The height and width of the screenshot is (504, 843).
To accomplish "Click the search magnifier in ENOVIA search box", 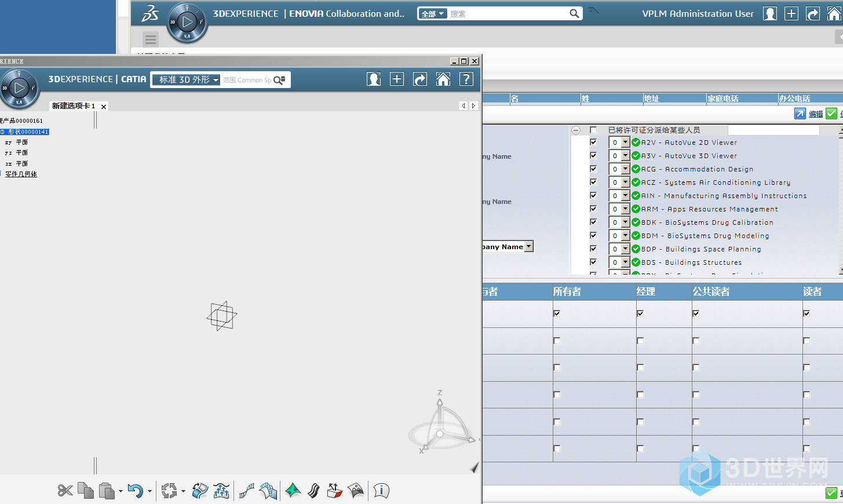I will pos(574,13).
